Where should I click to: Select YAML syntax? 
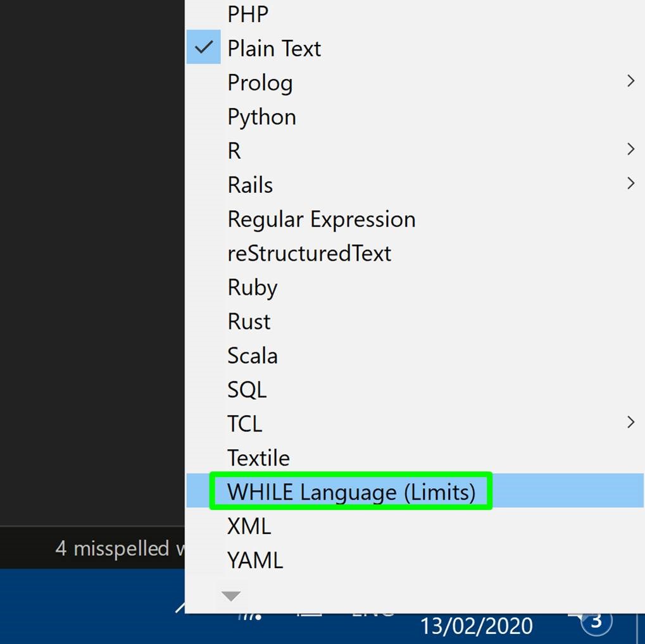(415, 559)
